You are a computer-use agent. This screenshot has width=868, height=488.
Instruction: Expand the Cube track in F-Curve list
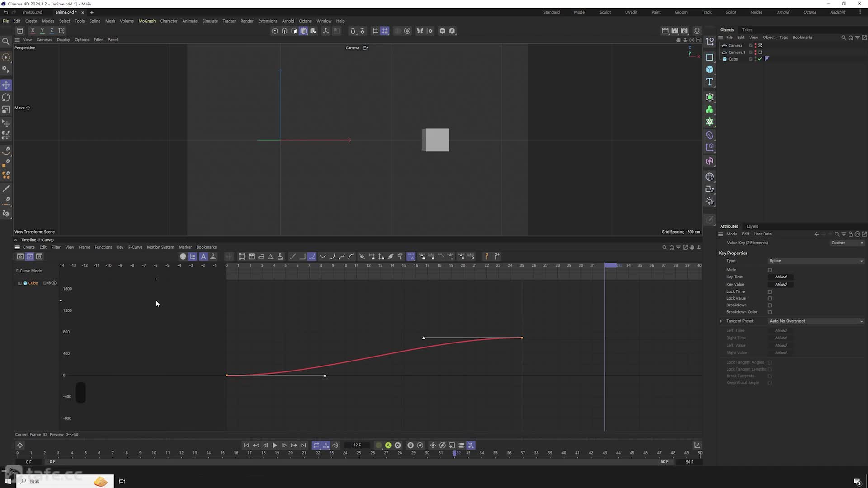pos(20,283)
